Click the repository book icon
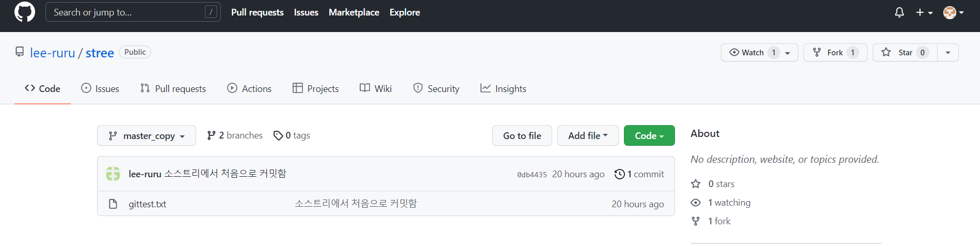Screen dimensions: 980x246 (x=20, y=52)
